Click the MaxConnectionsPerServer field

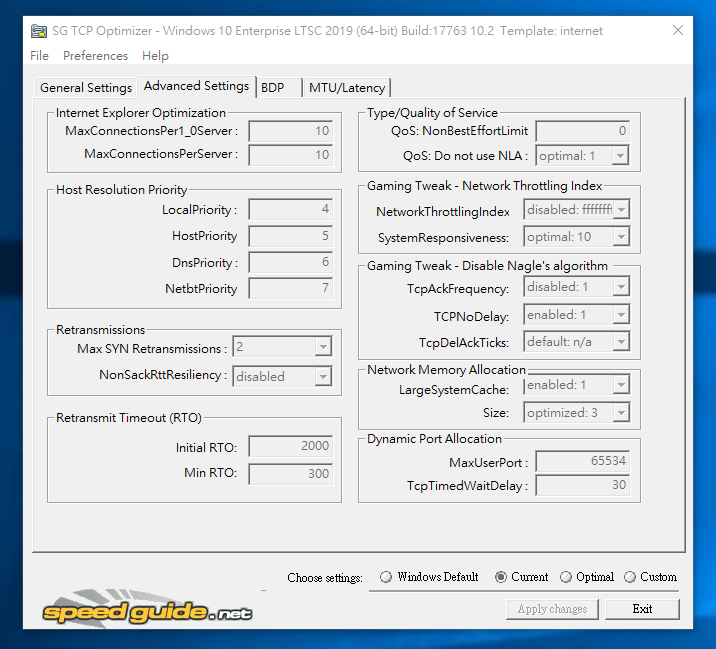(x=290, y=155)
